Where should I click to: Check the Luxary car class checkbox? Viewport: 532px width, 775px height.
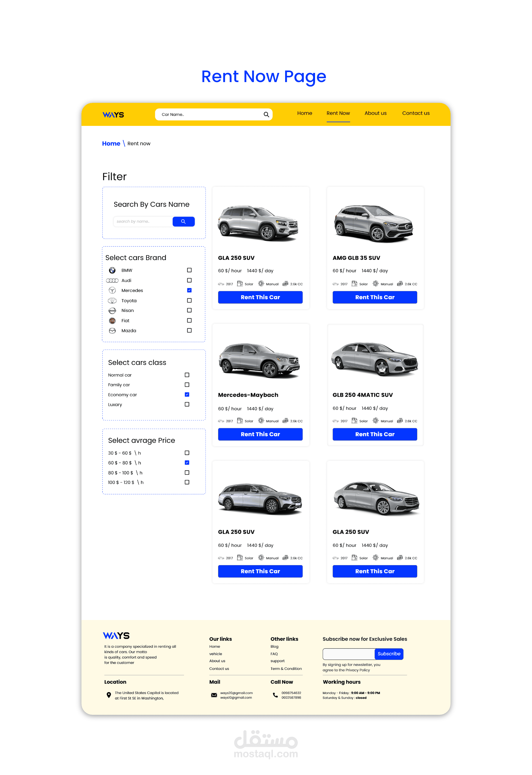[187, 404]
